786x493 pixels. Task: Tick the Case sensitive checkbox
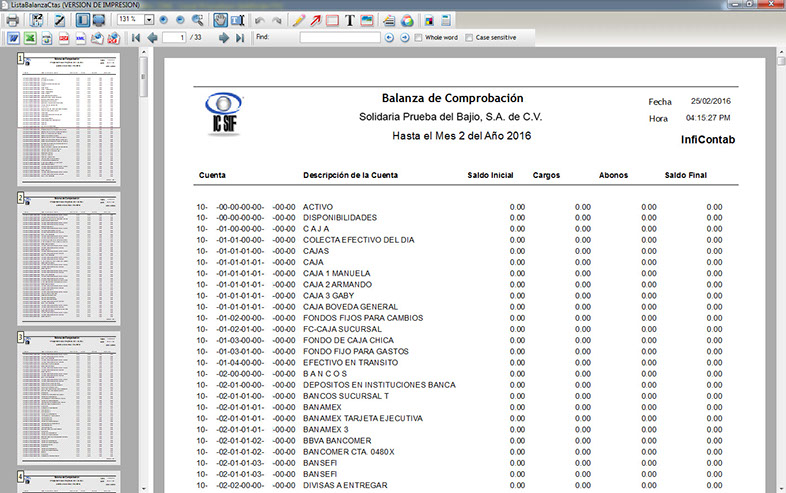point(469,38)
